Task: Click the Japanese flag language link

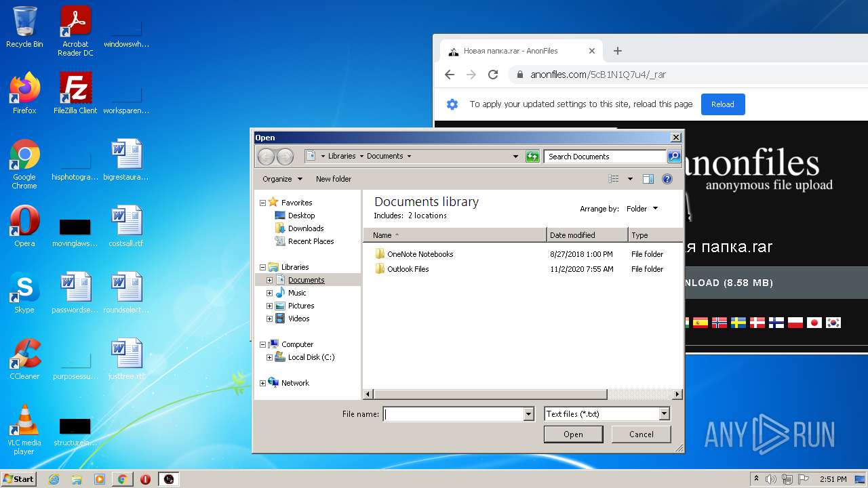Action: click(x=814, y=323)
